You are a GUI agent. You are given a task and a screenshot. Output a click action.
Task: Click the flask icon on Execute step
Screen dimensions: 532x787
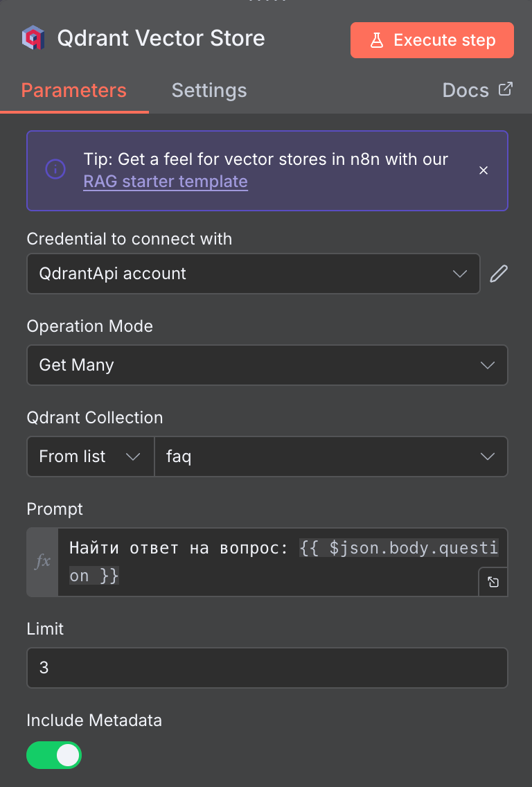pyautogui.click(x=378, y=40)
